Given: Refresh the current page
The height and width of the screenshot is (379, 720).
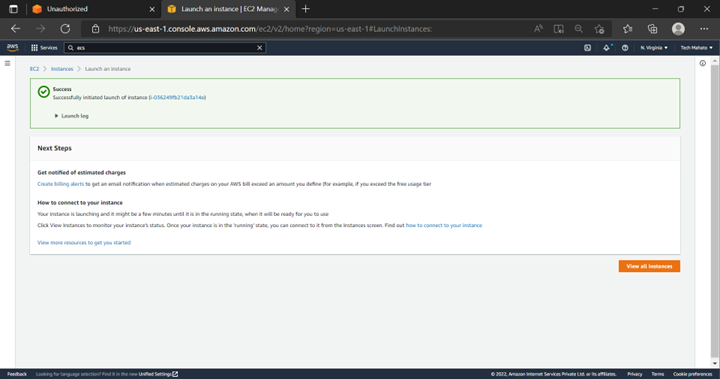Looking at the screenshot, I should tap(65, 29).
